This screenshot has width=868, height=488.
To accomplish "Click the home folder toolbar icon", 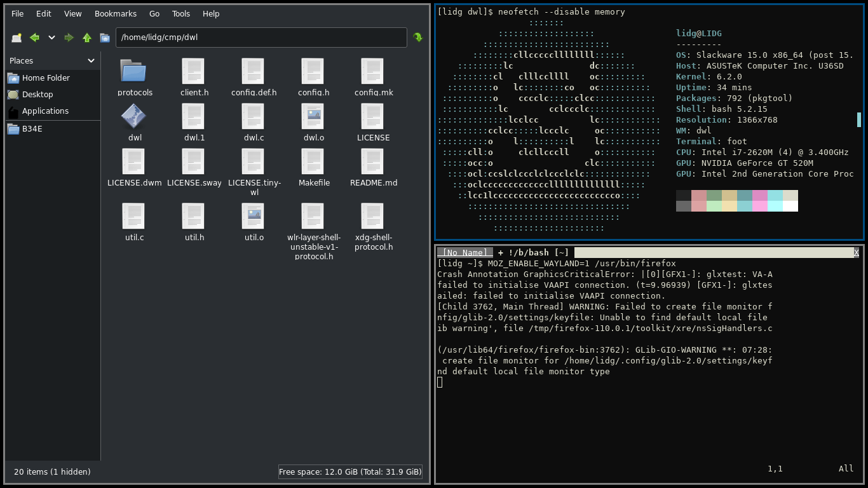I will pos(105,37).
